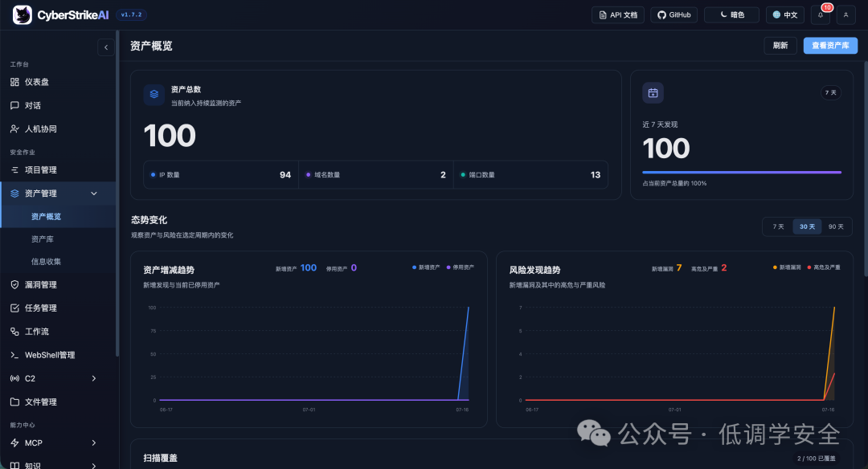Open the 中文 language dropdown
This screenshot has height=469, width=868.
(785, 15)
